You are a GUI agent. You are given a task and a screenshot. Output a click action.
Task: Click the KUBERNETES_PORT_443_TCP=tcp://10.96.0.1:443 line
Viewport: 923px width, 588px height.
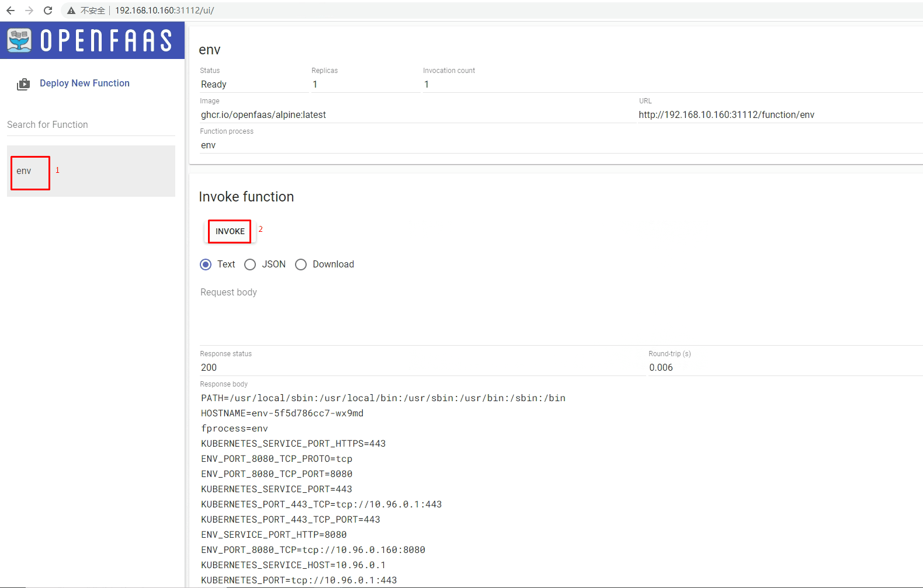tap(321, 505)
